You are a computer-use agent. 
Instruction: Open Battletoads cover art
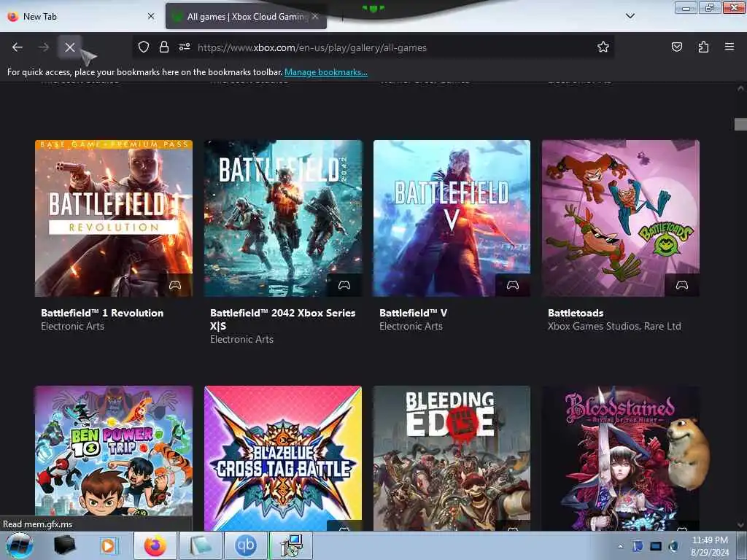621,218
